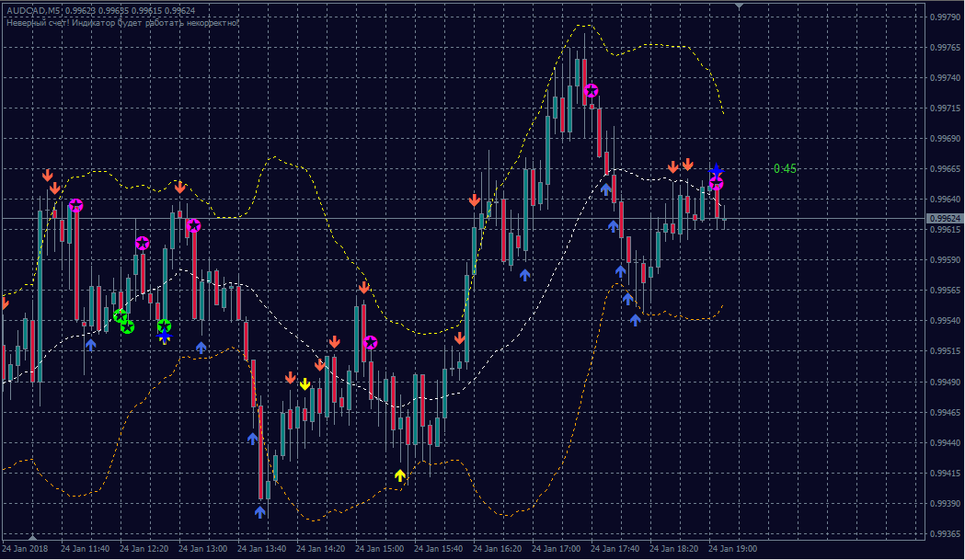Image resolution: width=965 pixels, height=560 pixels.
Task: Select the magenta star marker near chart peak
Action: [591, 90]
